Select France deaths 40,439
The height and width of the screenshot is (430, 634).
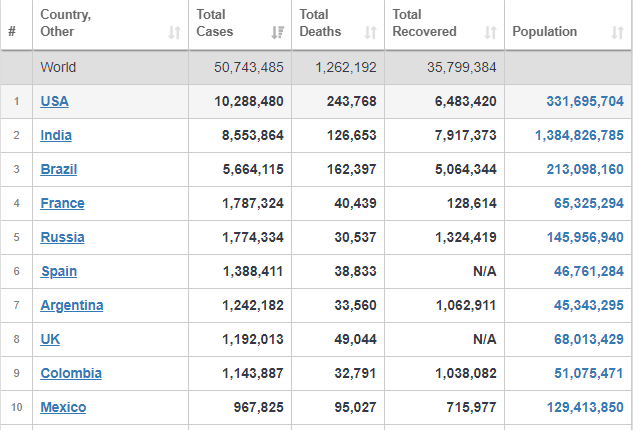tap(355, 203)
